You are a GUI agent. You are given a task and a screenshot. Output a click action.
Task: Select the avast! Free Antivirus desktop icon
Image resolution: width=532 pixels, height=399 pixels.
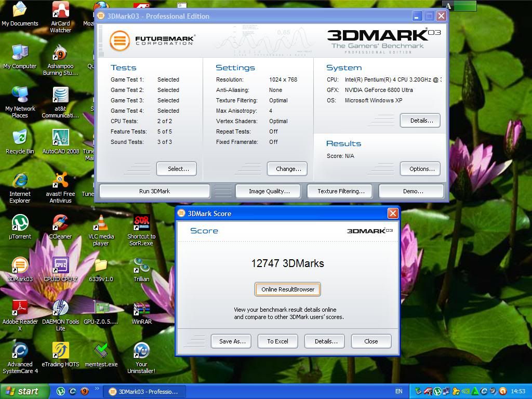point(60,188)
